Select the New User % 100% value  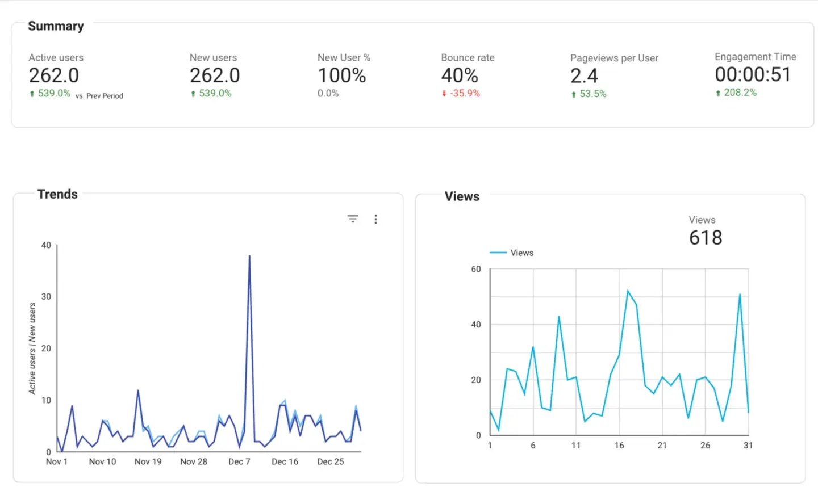(x=341, y=75)
